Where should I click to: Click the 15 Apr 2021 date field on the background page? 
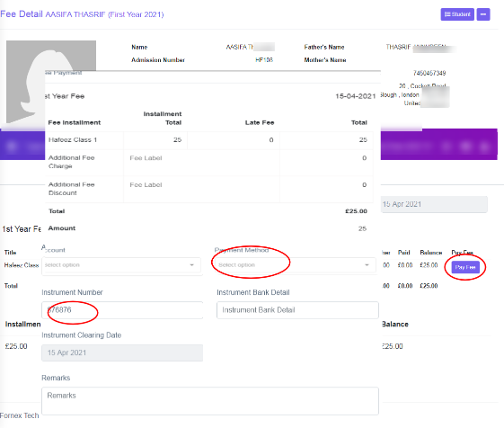click(x=434, y=204)
